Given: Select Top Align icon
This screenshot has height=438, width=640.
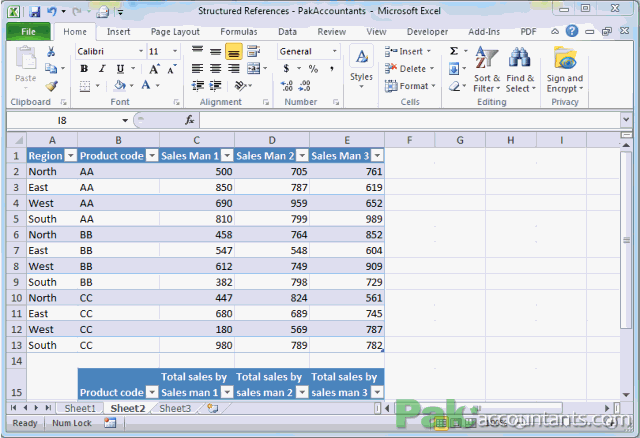Looking at the screenshot, I should coord(198,51).
